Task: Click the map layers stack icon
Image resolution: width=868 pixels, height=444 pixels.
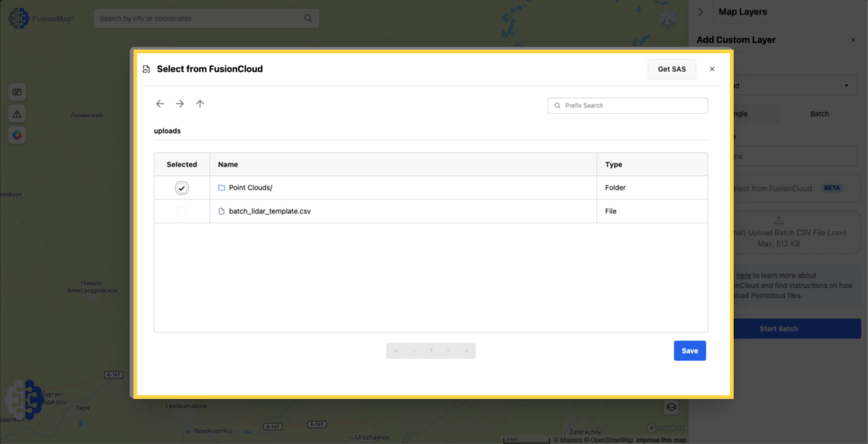Action: tap(671, 407)
